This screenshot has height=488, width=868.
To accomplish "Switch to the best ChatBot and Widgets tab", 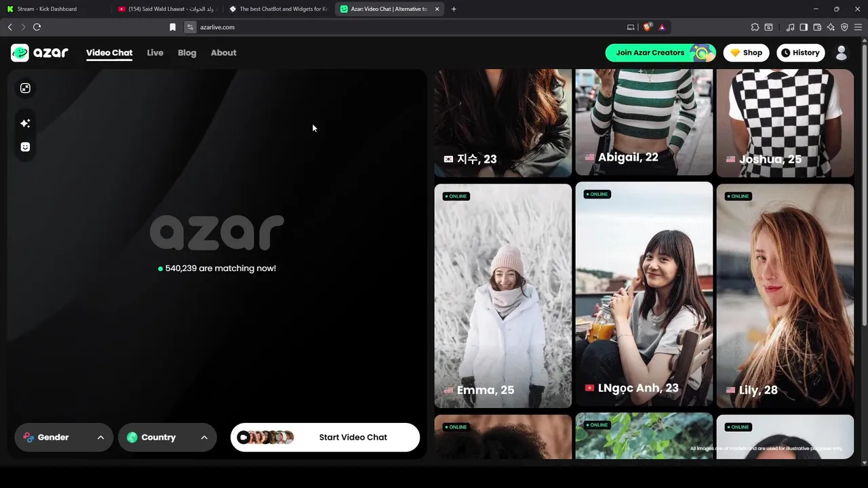I will click(278, 9).
